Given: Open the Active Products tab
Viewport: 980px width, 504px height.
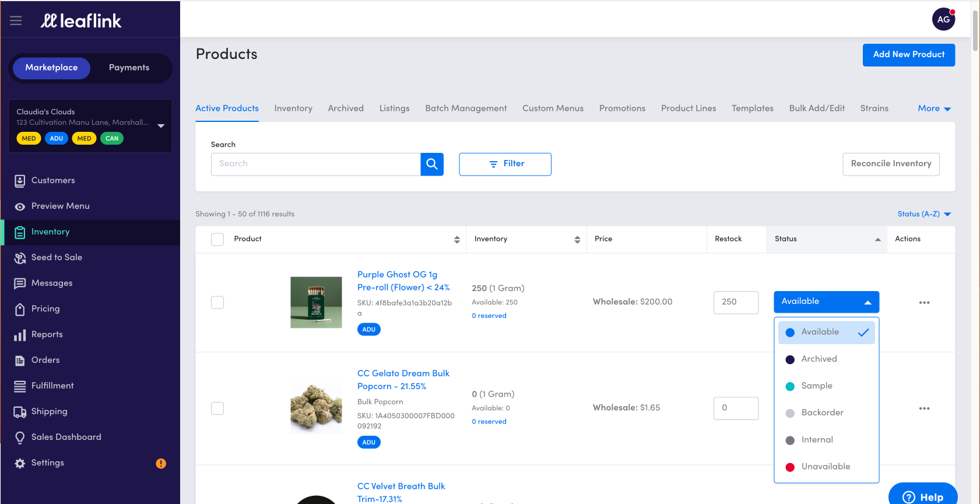Looking at the screenshot, I should pyautogui.click(x=227, y=108).
